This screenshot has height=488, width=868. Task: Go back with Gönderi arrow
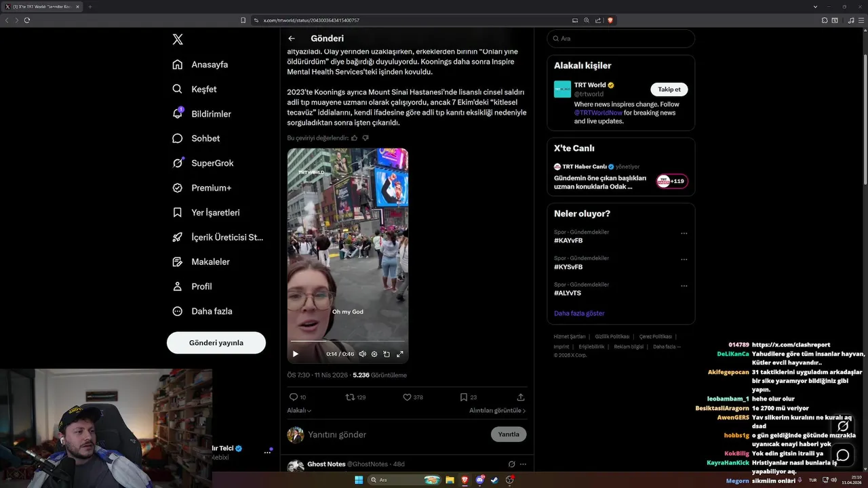click(x=292, y=39)
